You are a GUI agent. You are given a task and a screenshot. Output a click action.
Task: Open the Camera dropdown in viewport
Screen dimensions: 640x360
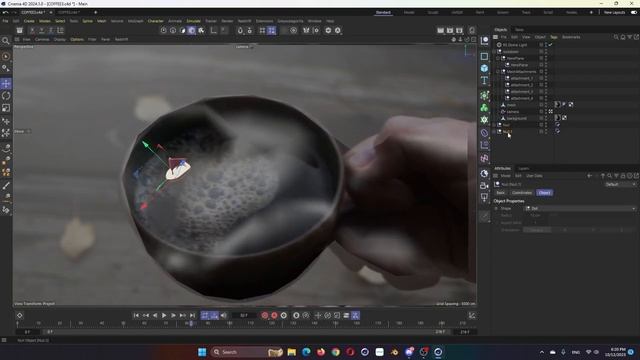[244, 47]
